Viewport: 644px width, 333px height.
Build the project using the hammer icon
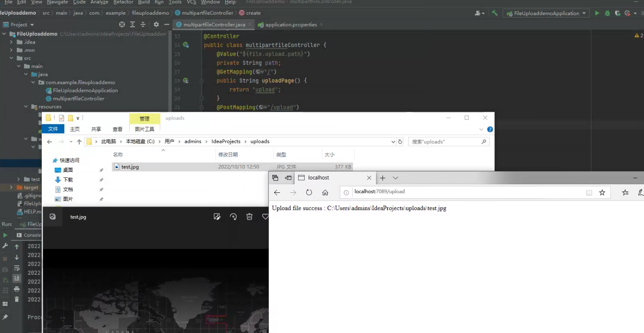tap(495, 13)
